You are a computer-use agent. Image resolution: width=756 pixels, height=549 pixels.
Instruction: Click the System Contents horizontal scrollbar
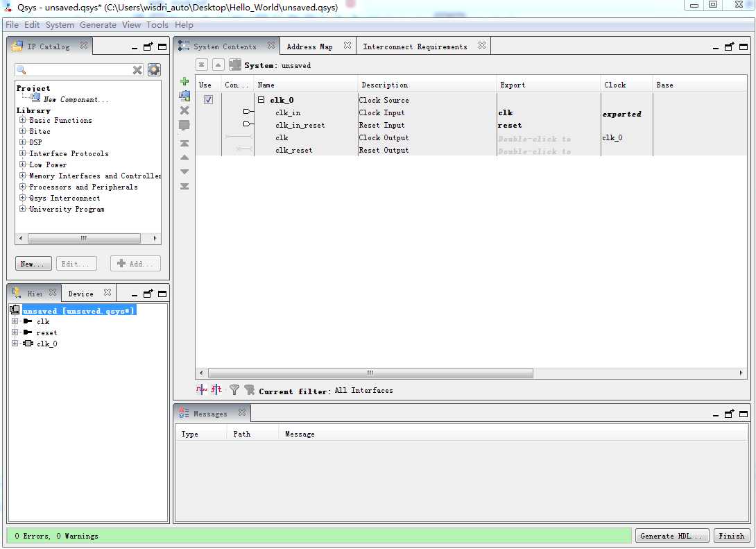pos(370,373)
